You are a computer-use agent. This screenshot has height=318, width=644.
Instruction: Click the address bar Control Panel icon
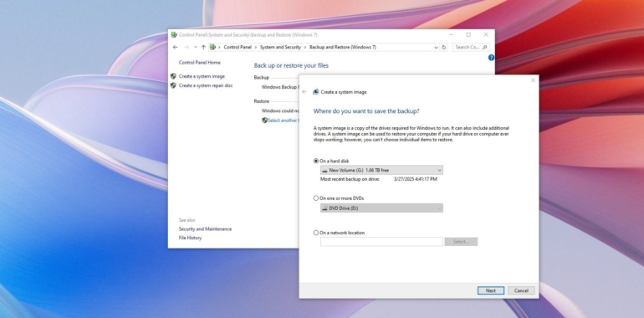212,47
